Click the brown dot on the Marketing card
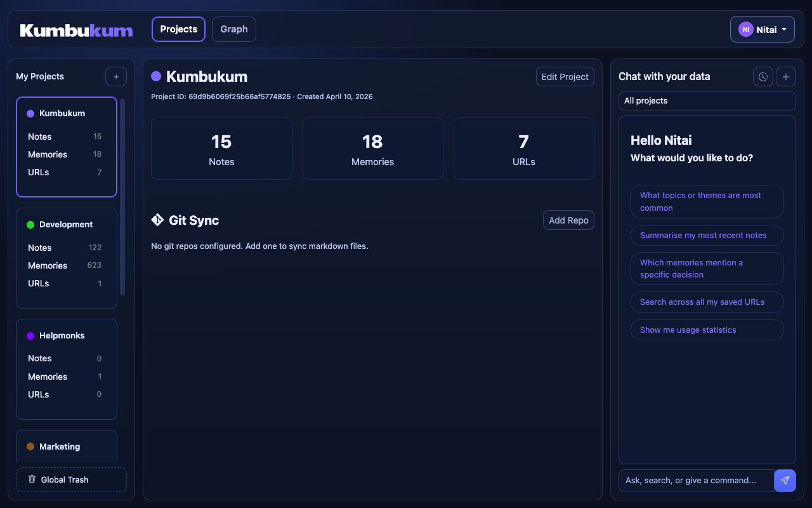 [30, 447]
